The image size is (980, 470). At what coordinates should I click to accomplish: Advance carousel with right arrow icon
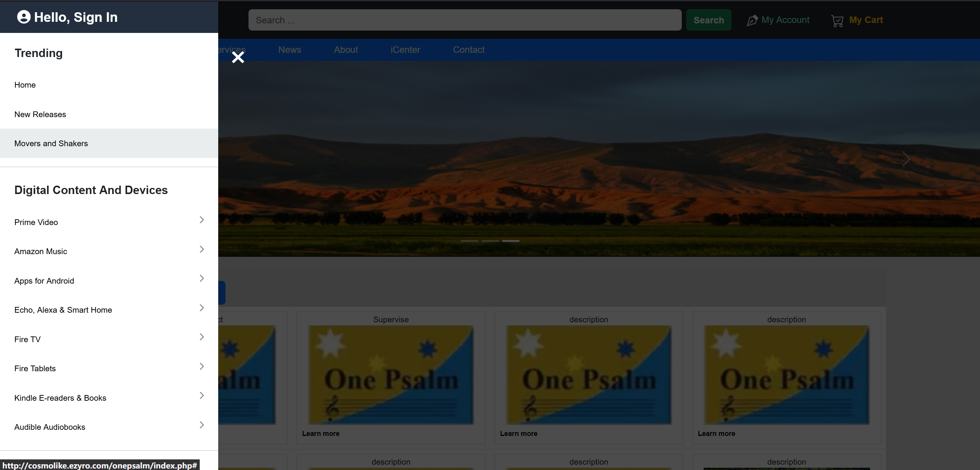906,158
